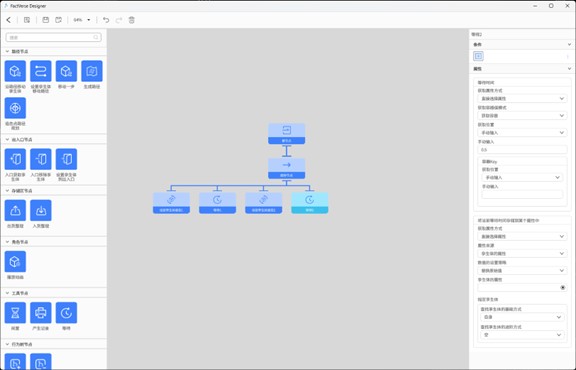The height and width of the screenshot is (370, 576).
Task: Select the 等待1 clock node on canvas
Action: pyautogui.click(x=217, y=203)
